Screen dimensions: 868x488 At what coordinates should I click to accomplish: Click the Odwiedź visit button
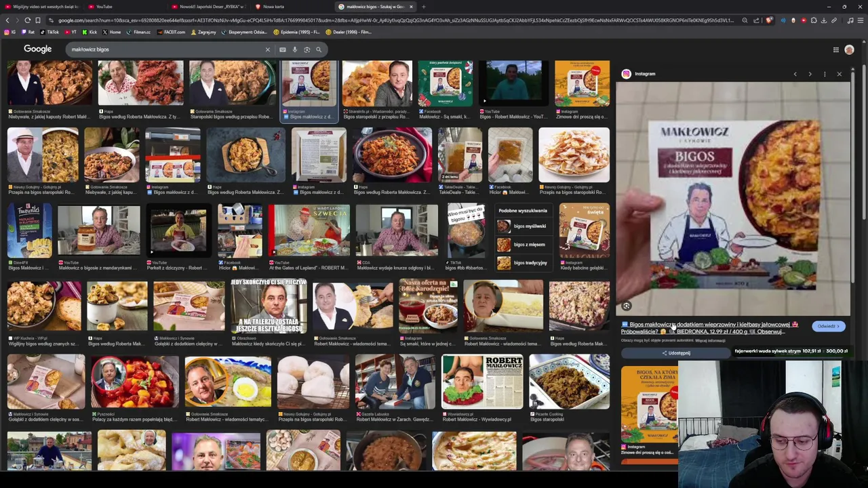829,326
